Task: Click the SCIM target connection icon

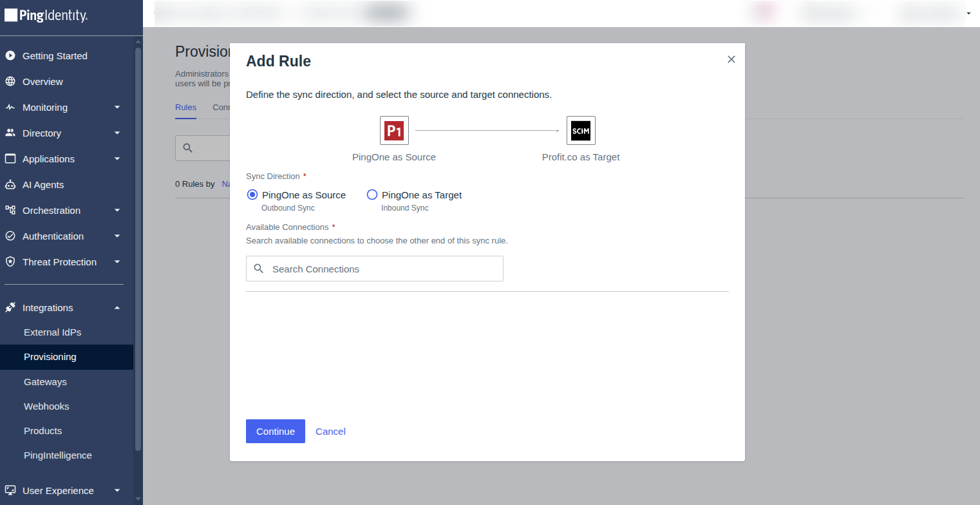Action: click(x=581, y=131)
